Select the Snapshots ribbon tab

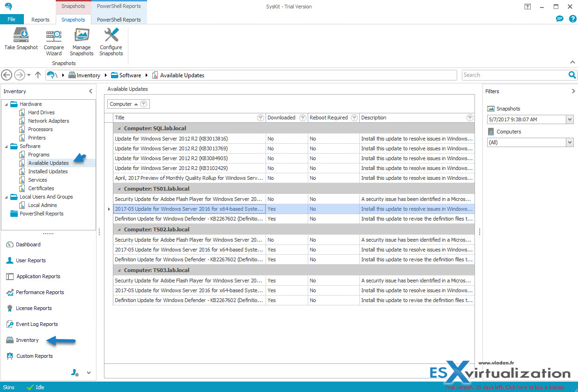tap(73, 20)
